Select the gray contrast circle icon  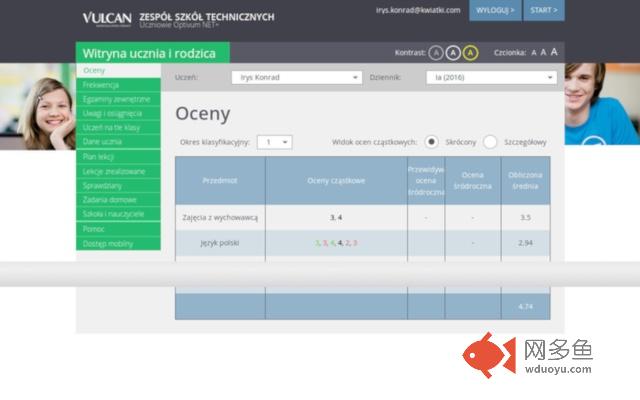(x=436, y=53)
